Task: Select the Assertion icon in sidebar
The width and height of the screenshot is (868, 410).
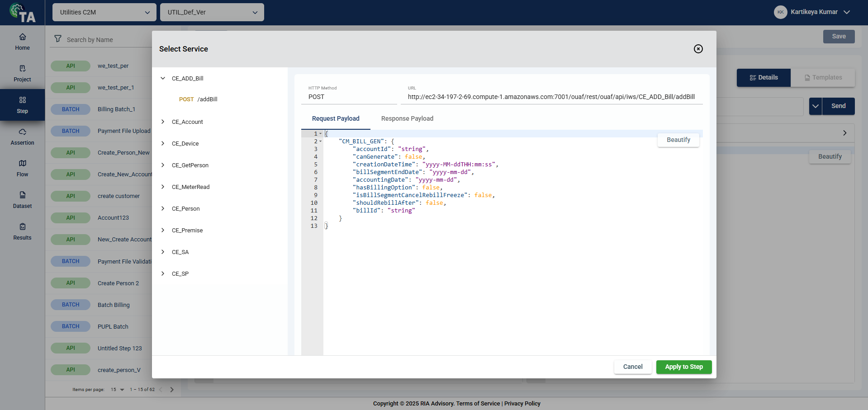Action: pos(22,137)
